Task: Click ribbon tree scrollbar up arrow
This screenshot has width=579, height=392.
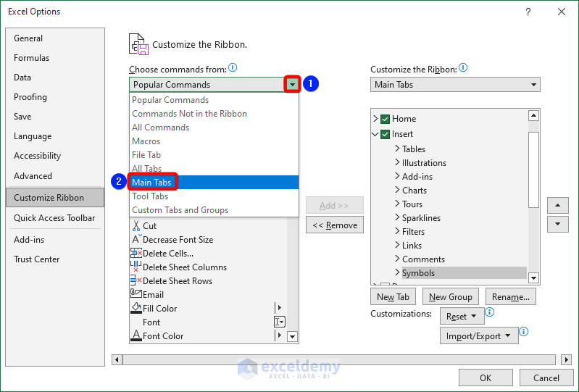Action: pyautogui.click(x=533, y=115)
